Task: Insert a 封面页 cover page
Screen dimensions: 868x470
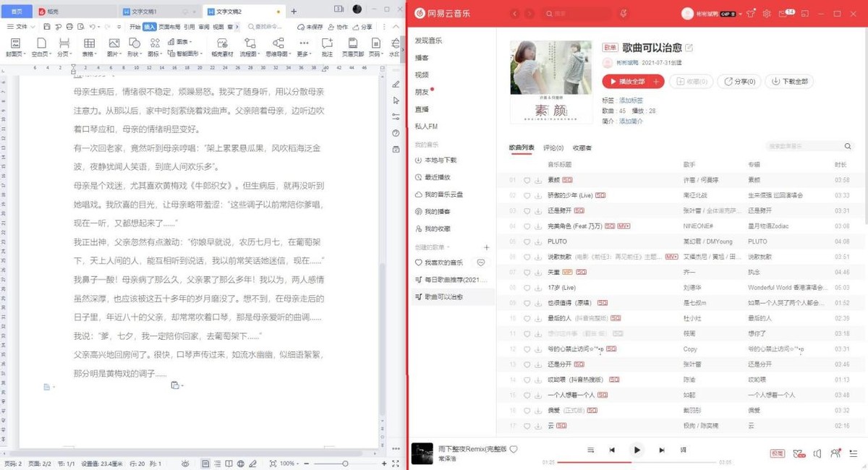Action: (x=15, y=47)
